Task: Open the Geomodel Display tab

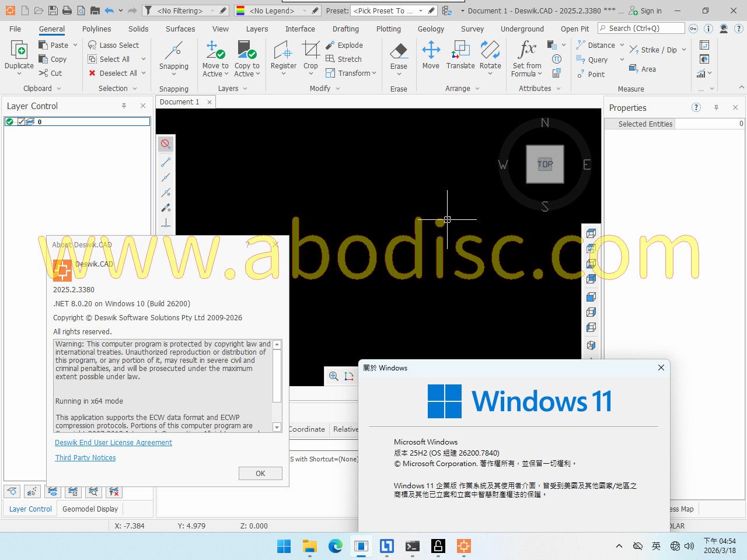Action: [x=90, y=509]
